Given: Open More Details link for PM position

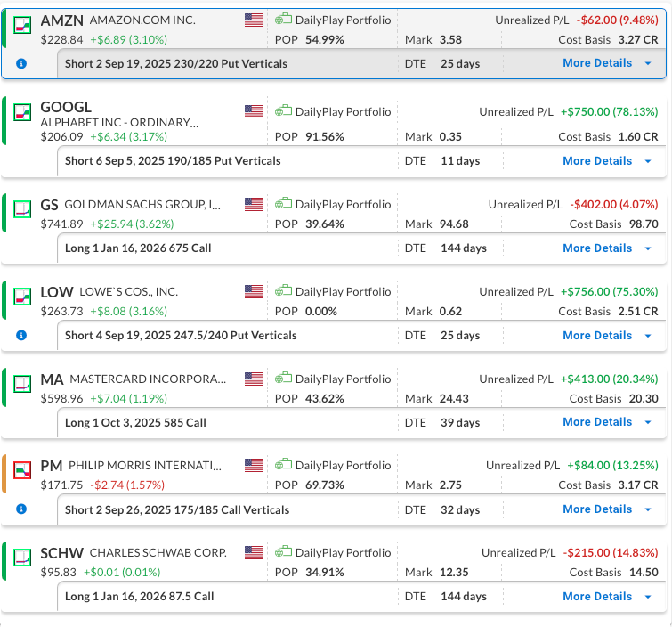Looking at the screenshot, I should coord(597,509).
